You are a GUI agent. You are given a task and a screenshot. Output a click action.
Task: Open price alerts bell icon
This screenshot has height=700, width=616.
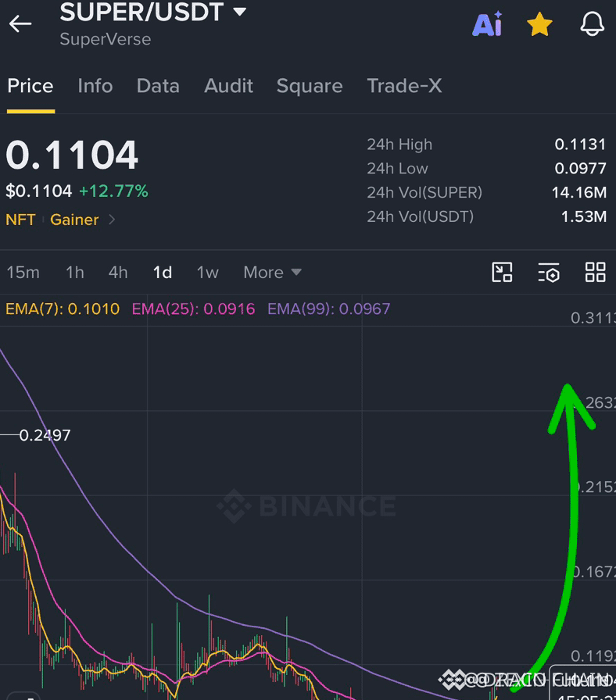tap(593, 24)
